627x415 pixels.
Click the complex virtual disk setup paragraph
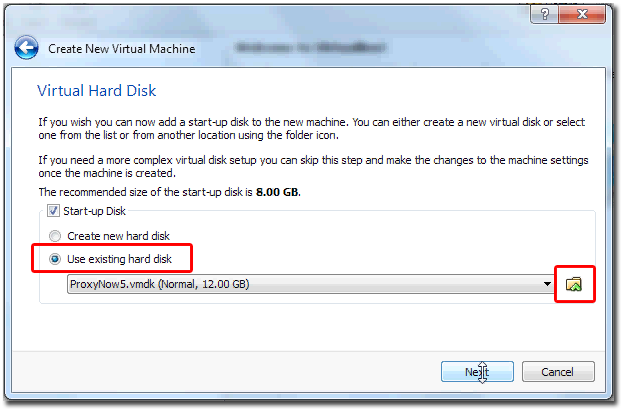click(314, 166)
